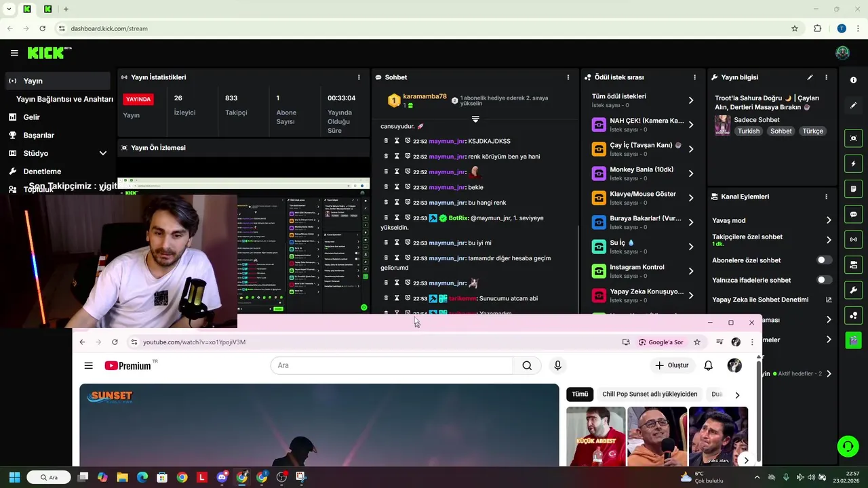868x488 pixels.
Task: Click the Turkish tag in stream info
Action: (x=749, y=131)
